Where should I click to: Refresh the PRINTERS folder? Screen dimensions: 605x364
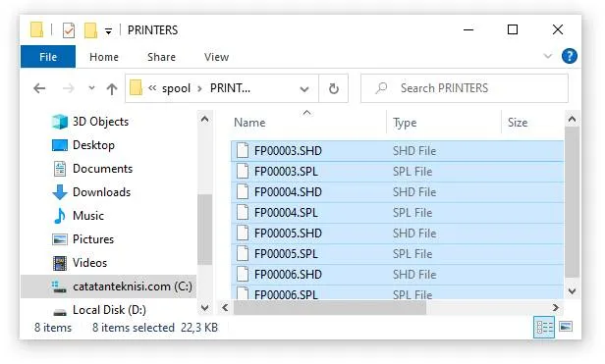point(333,88)
